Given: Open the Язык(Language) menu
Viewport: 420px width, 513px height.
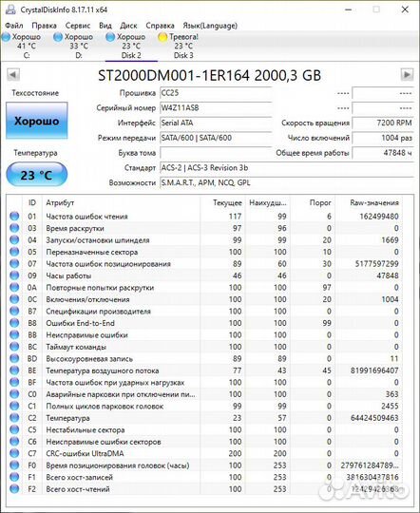Looking at the screenshot, I should 210,26.
